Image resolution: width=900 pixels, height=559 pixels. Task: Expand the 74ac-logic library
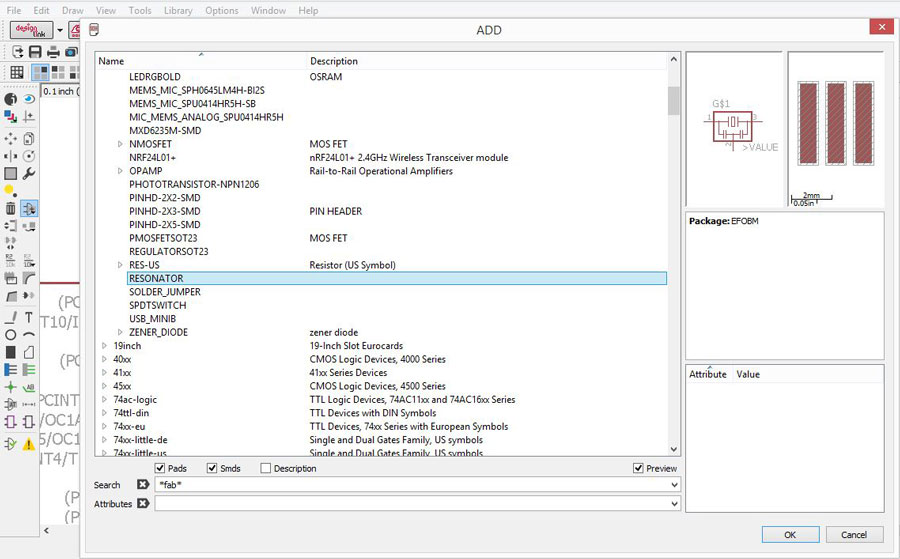104,399
